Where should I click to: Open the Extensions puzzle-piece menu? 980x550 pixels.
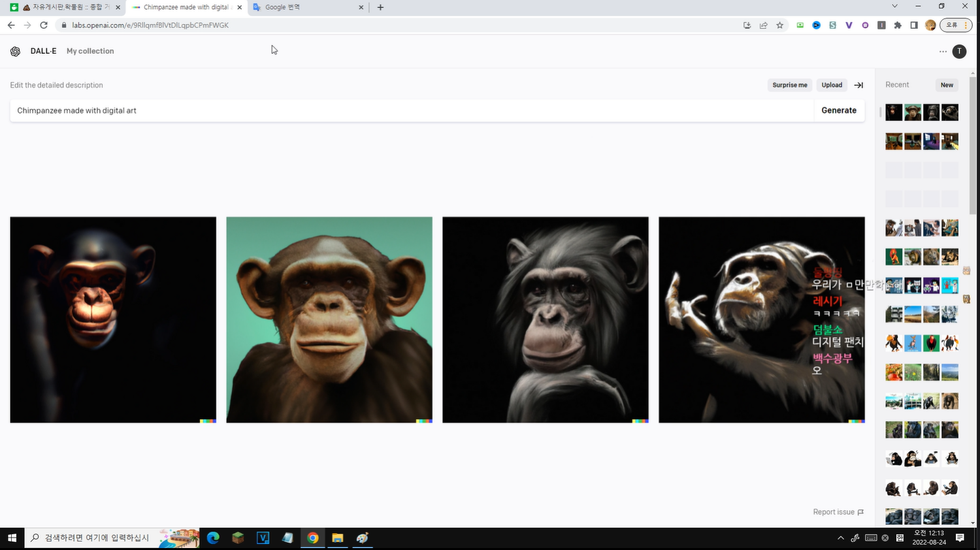[898, 25]
